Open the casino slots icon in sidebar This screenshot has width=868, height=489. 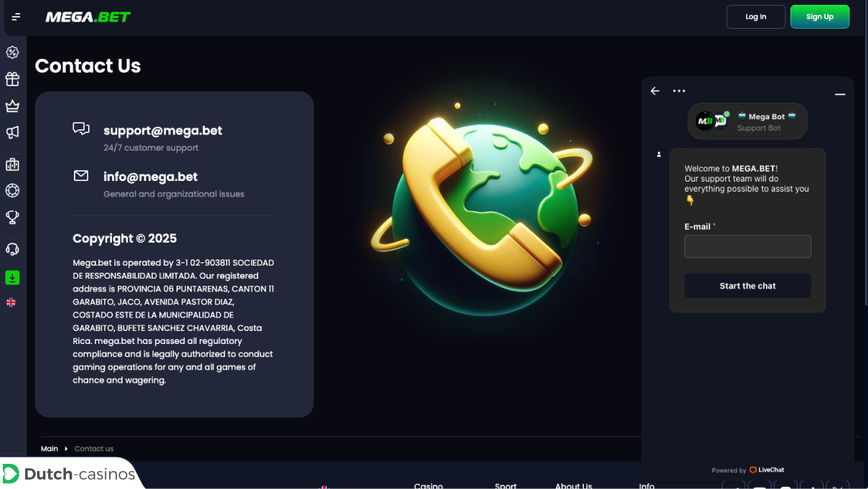[12, 164]
